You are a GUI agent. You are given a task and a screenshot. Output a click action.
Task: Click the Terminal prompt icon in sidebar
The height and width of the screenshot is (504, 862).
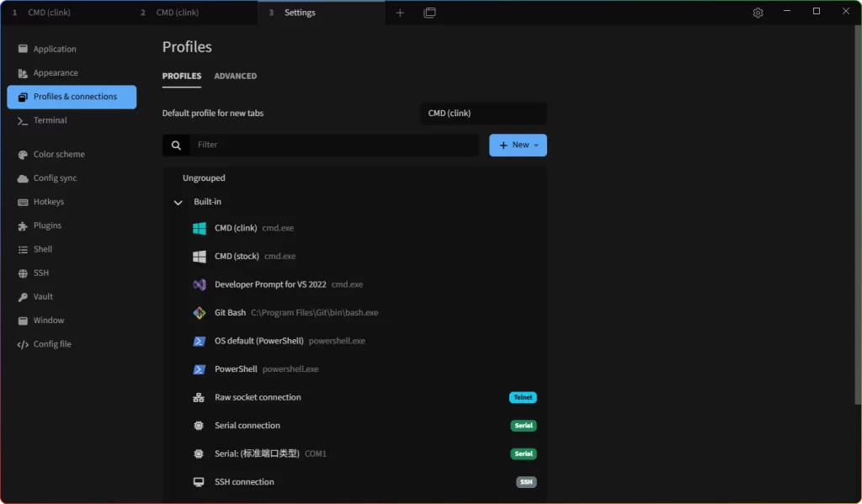pos(23,121)
